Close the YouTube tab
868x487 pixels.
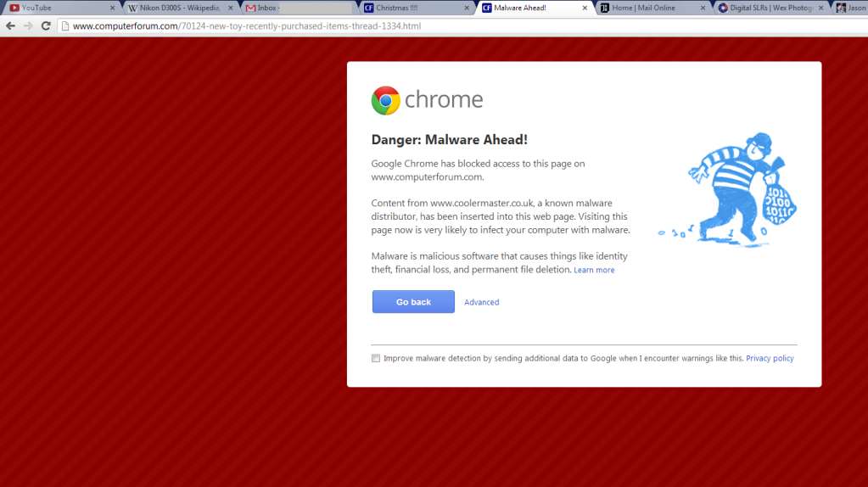pyautogui.click(x=112, y=8)
